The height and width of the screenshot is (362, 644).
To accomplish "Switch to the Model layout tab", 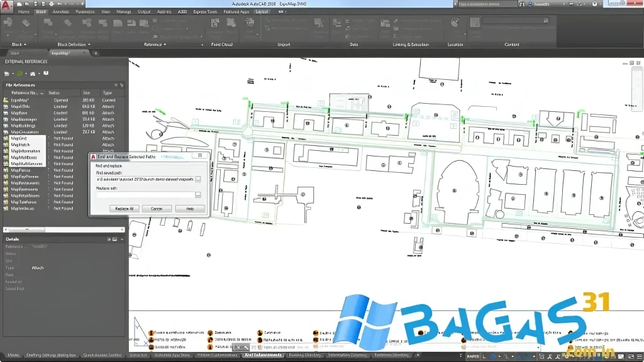I will point(13,355).
